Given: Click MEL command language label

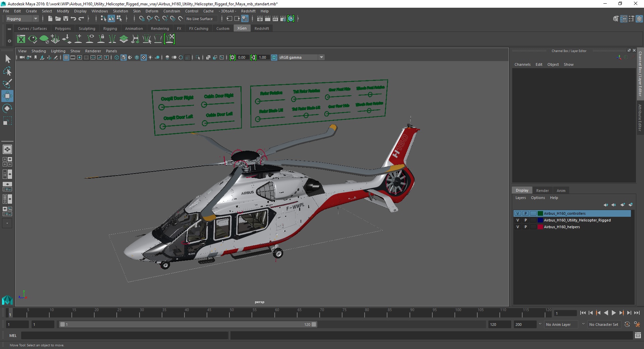Looking at the screenshot, I should pos(13,335).
